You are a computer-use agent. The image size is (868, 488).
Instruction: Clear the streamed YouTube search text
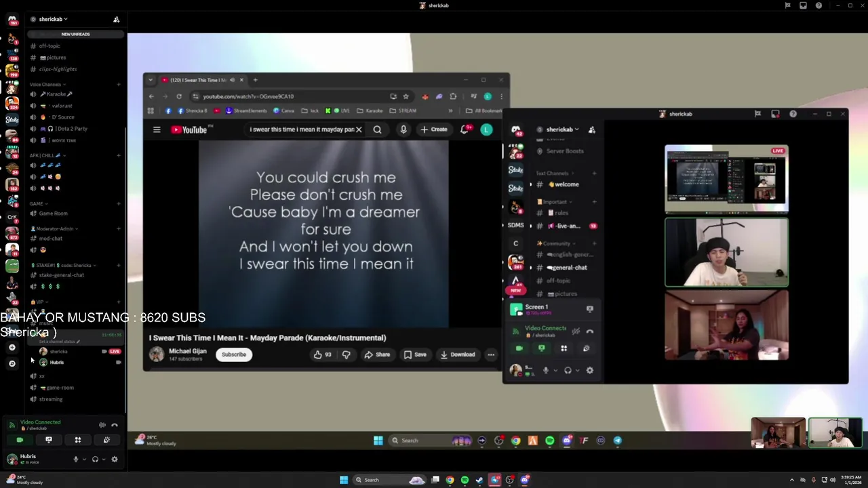pyautogui.click(x=359, y=129)
